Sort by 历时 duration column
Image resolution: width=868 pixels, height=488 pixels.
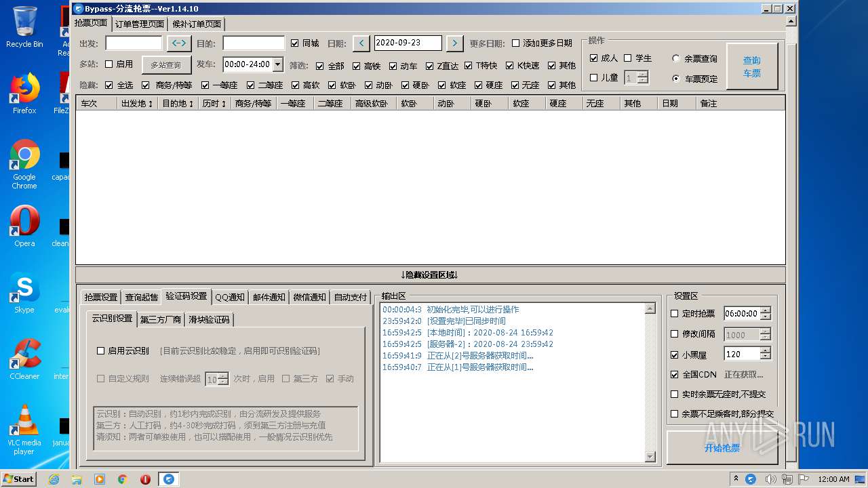coord(214,104)
